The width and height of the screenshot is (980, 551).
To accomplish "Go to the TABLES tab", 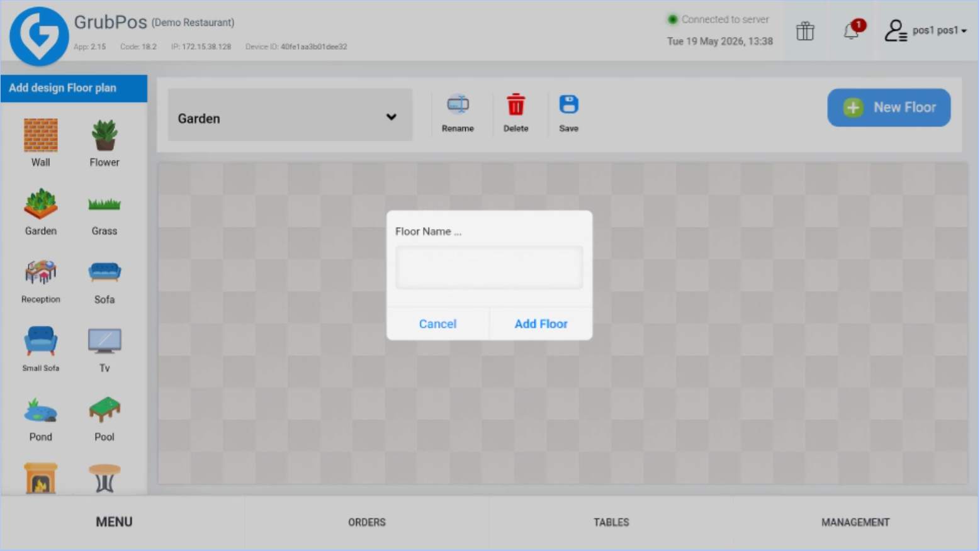I will 611,522.
